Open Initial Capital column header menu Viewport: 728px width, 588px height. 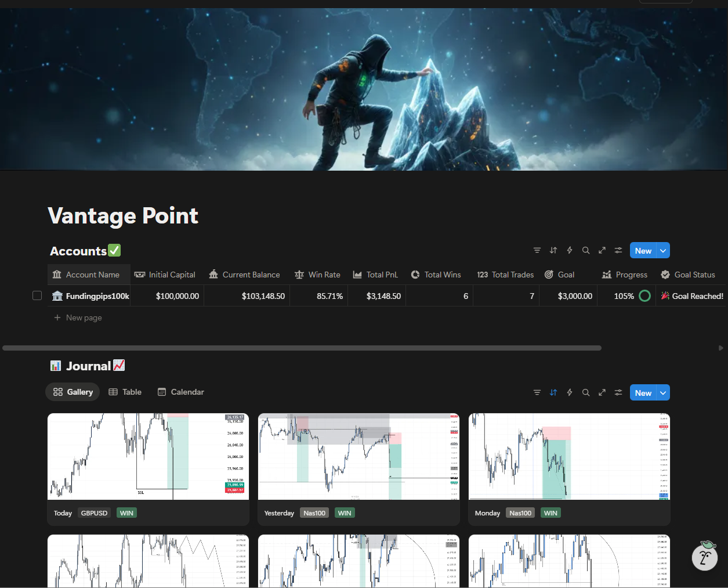coord(167,275)
